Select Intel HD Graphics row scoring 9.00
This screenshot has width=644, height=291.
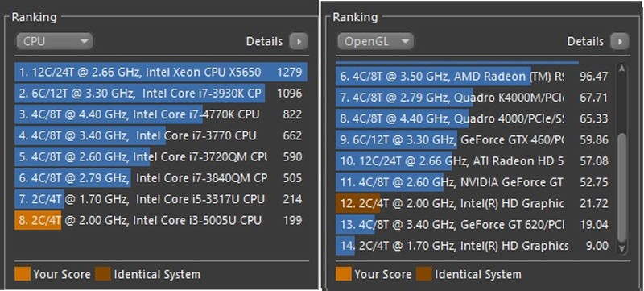[475, 246]
